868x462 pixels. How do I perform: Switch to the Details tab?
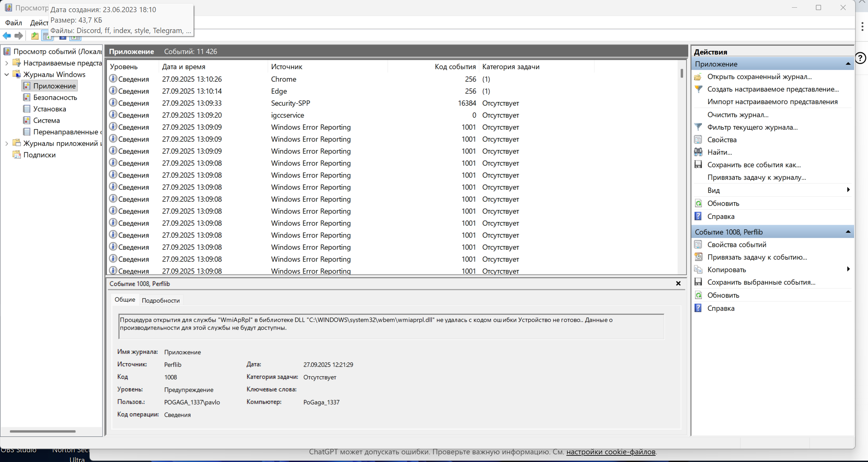point(161,300)
